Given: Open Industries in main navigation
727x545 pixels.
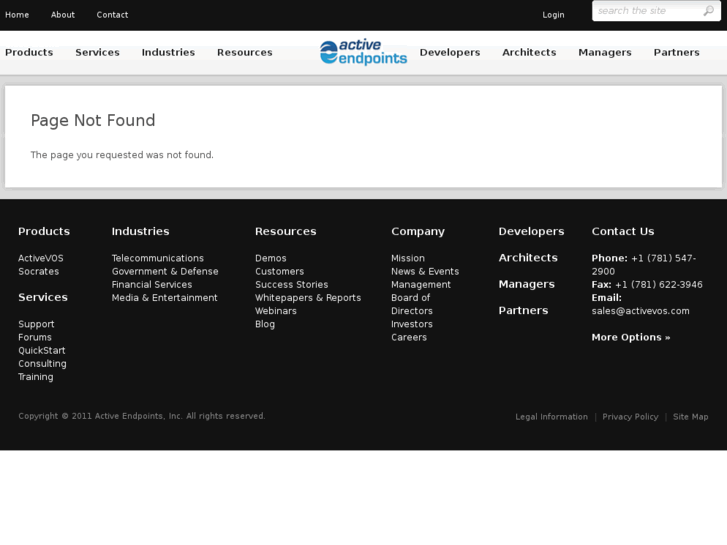Looking at the screenshot, I should coord(168,52).
